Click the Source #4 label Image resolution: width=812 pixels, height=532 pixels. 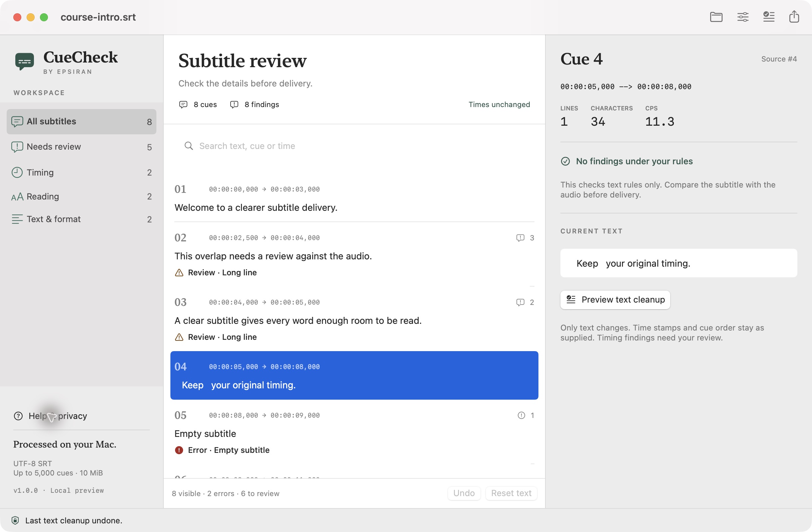779,59
